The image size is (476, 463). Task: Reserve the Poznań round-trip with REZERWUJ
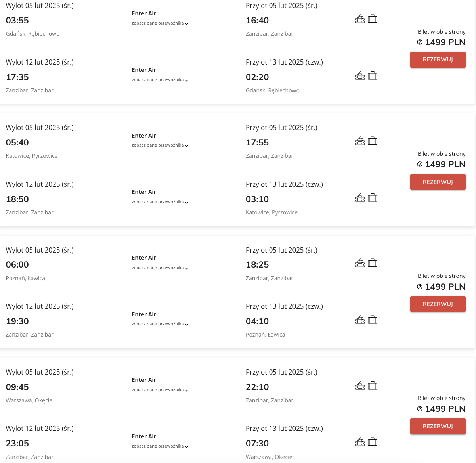pyautogui.click(x=438, y=304)
